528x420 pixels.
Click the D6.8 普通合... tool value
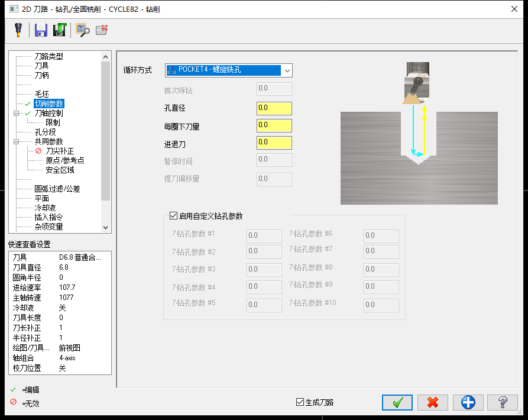[x=80, y=257]
